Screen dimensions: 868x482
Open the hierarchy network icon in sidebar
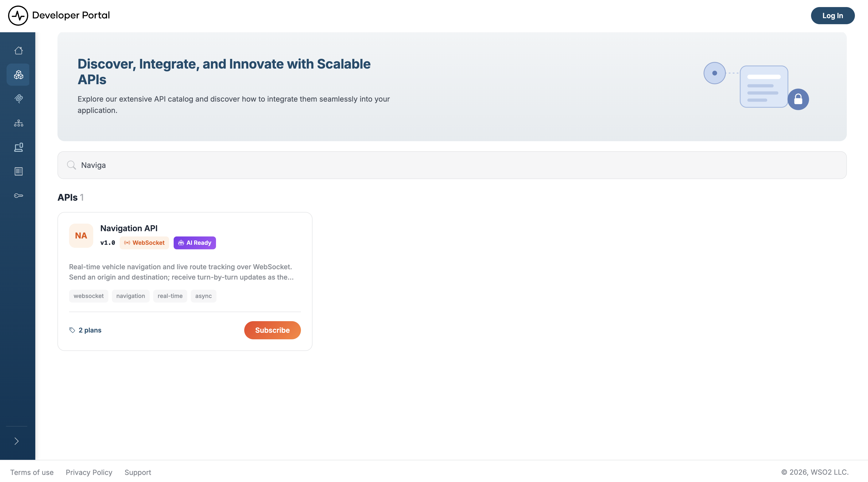pyautogui.click(x=19, y=123)
